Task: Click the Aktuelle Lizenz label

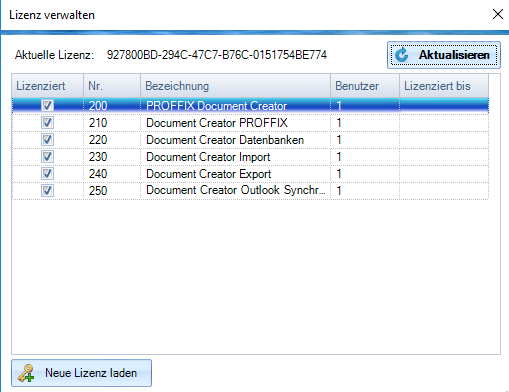Action: [x=54, y=55]
